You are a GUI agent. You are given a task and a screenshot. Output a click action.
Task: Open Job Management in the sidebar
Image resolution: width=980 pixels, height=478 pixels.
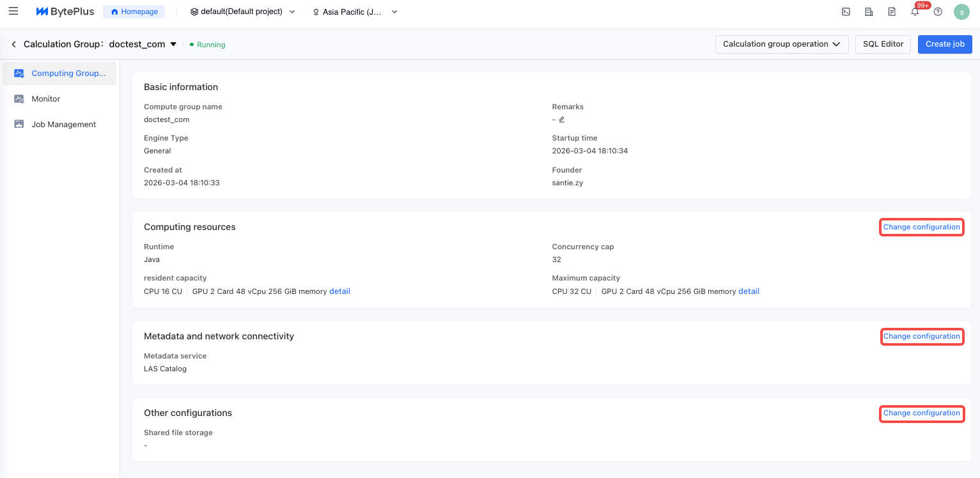coord(63,125)
